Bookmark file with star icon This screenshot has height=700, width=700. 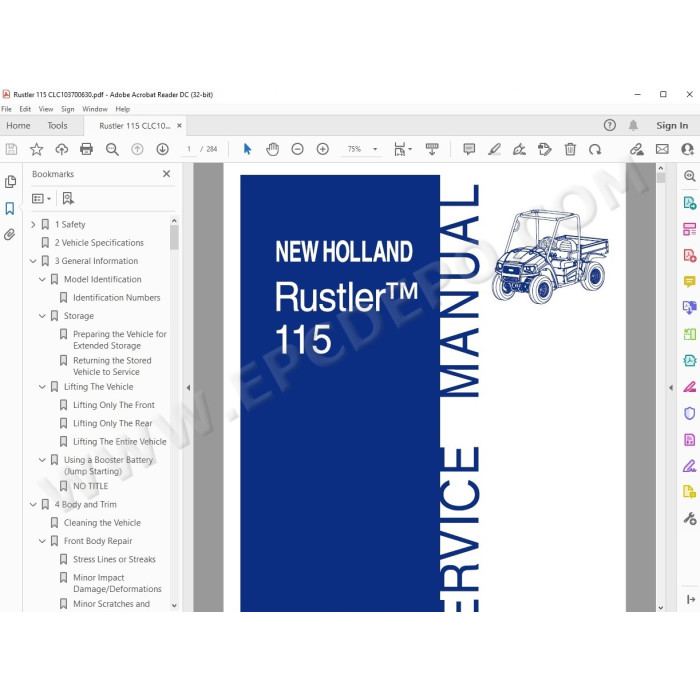pos(36,149)
